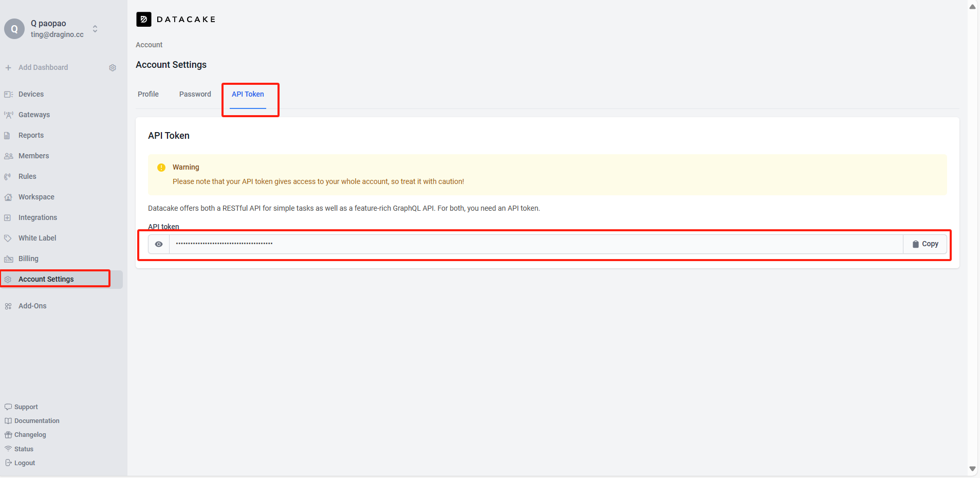
Task: Click the Logout exit icon
Action: click(8, 463)
